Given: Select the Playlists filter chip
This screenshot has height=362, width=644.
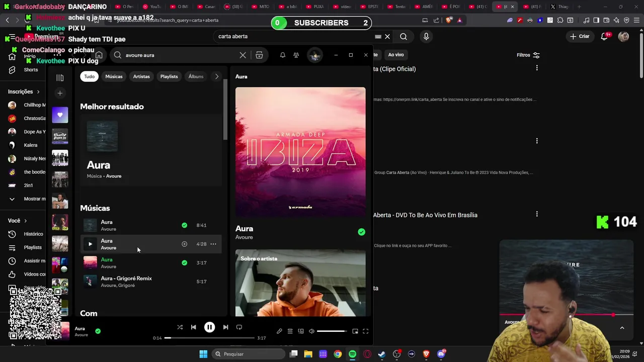Looking at the screenshot, I should [169, 76].
